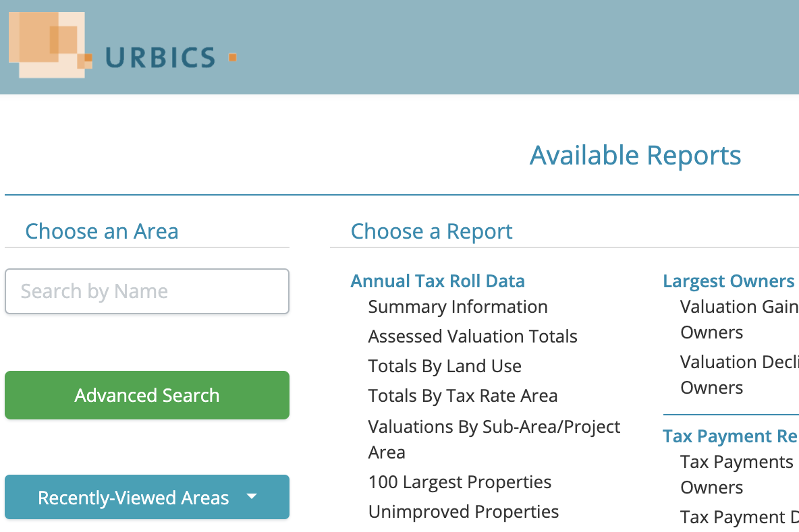Open the Valuation Gain owners report
This screenshot has height=532, width=799.
pyautogui.click(x=739, y=307)
